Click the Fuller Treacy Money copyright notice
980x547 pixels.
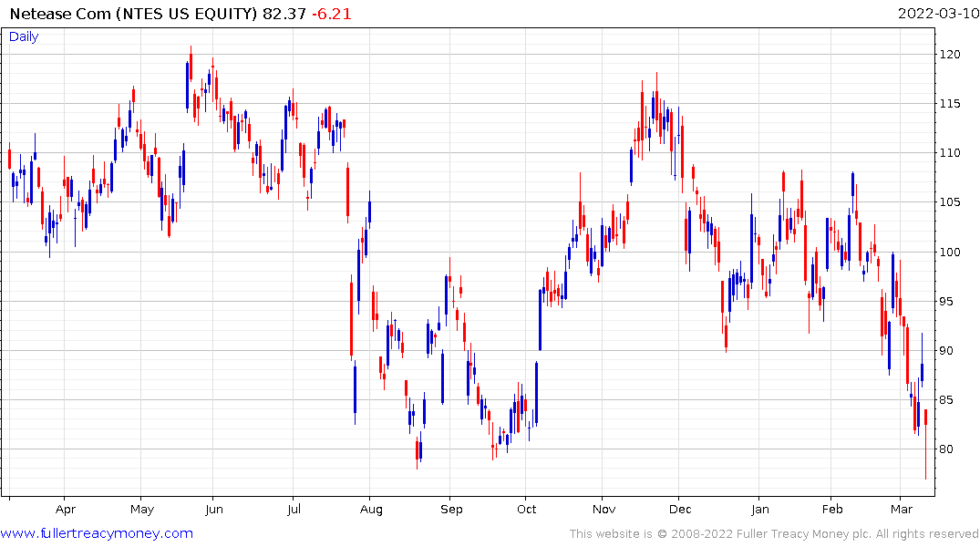click(774, 534)
